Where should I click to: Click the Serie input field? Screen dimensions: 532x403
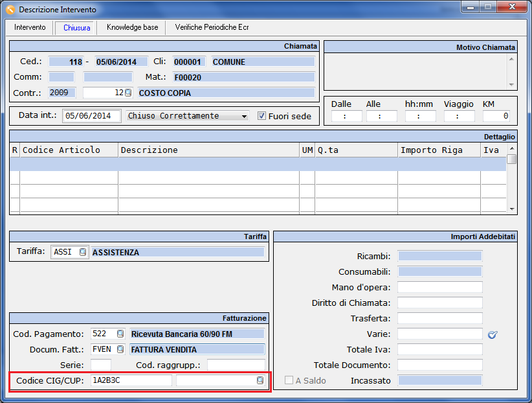(101, 365)
